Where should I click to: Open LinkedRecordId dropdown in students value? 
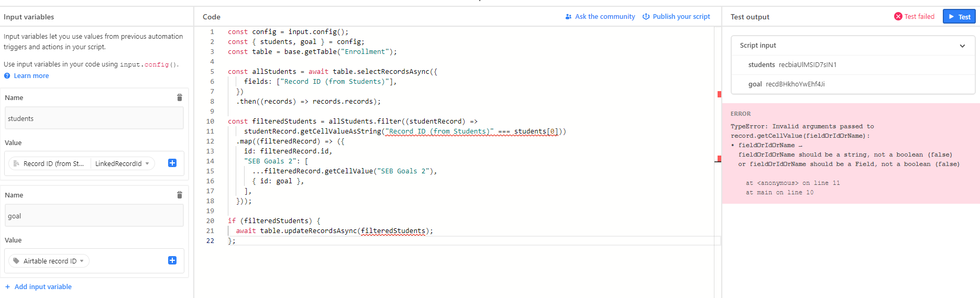[x=122, y=163]
